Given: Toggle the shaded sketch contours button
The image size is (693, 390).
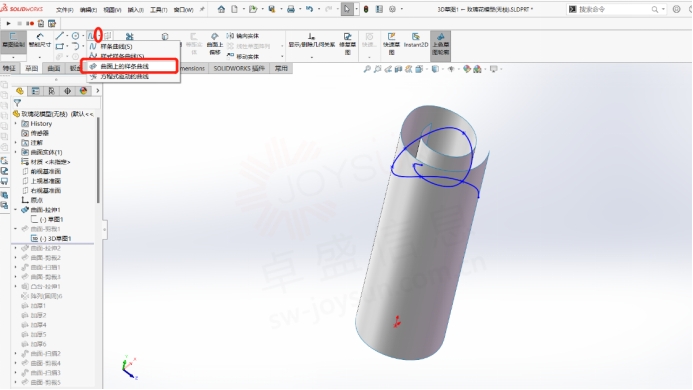Looking at the screenshot, I should (440, 44).
